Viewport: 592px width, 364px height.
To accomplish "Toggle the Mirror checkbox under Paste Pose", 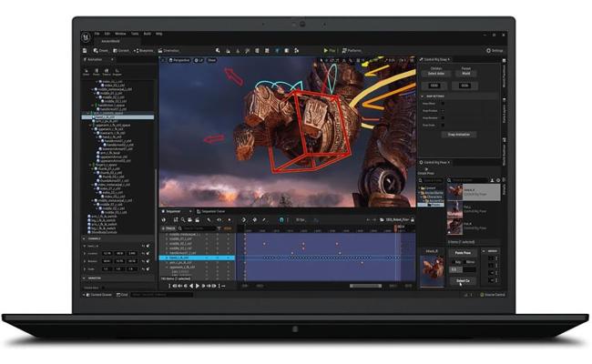I will click(464, 262).
